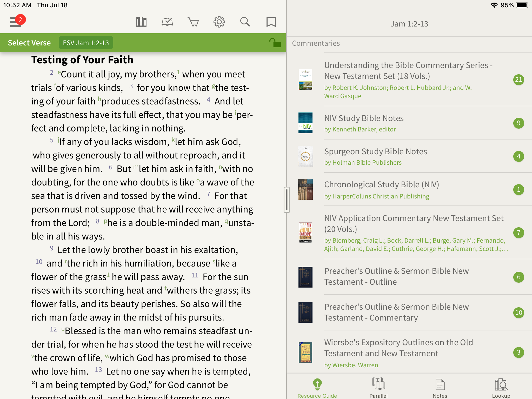This screenshot has height=399, width=532.
Task: Tap the Commentaries section header
Action: 316,43
